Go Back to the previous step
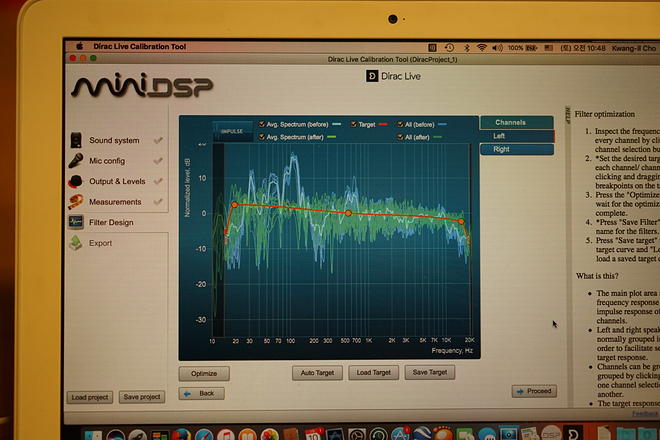660x440 pixels. pyautogui.click(x=202, y=393)
